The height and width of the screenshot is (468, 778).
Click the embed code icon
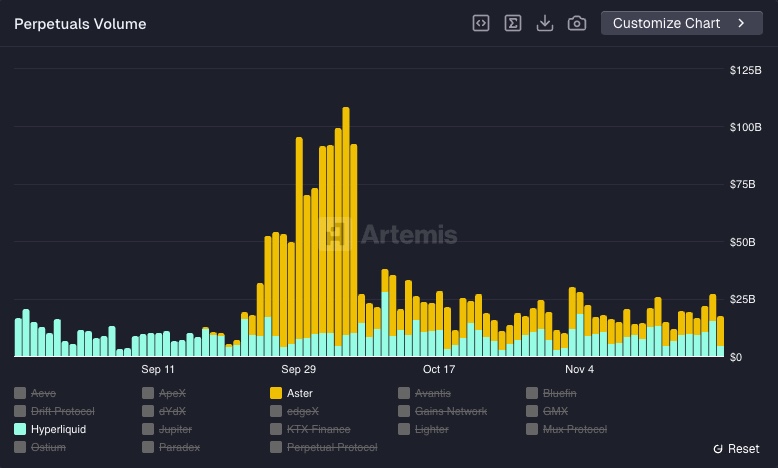(x=481, y=23)
